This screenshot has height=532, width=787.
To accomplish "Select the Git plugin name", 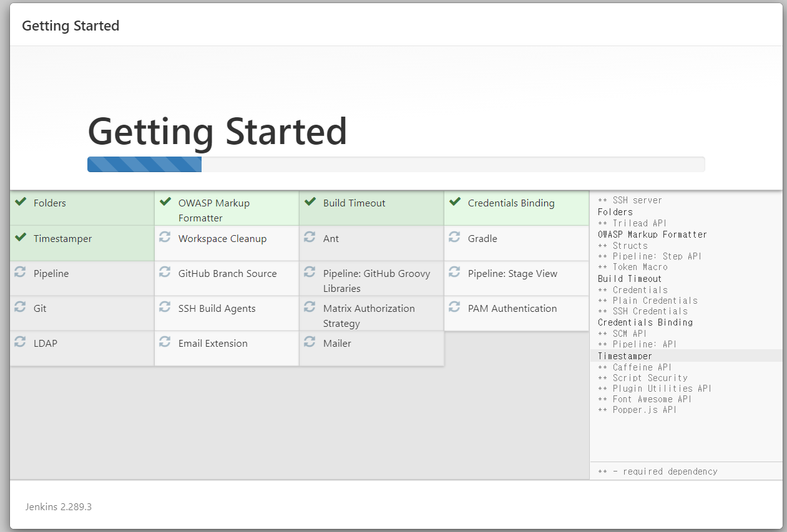I will [x=40, y=309].
